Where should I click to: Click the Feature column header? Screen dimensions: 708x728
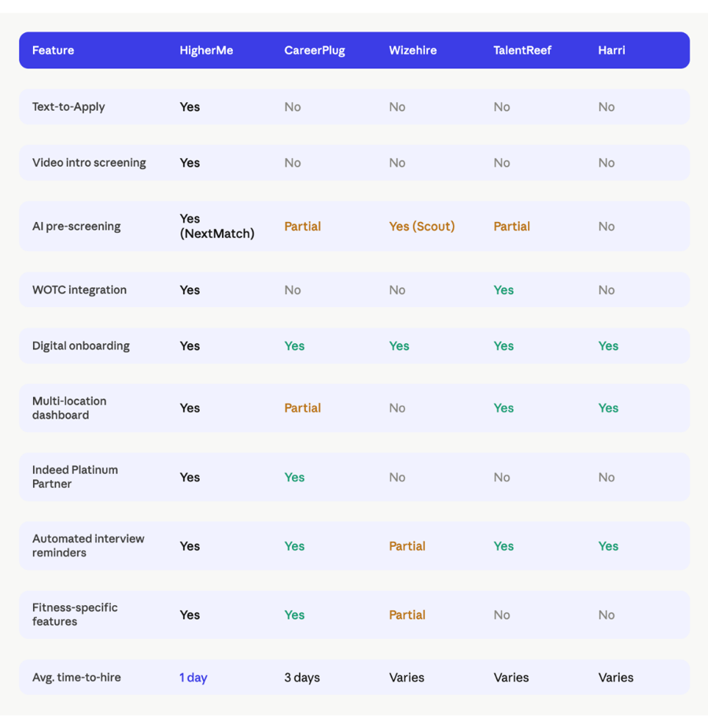tap(53, 50)
